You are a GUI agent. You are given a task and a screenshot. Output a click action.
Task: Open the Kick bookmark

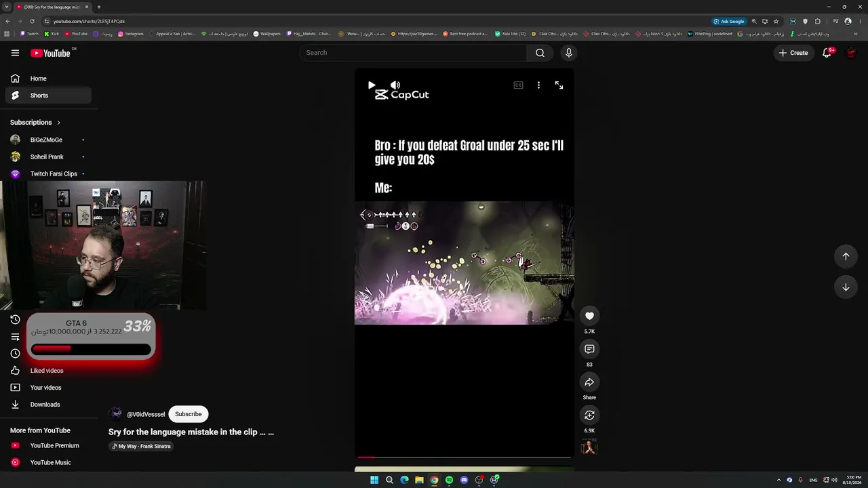tap(52, 34)
